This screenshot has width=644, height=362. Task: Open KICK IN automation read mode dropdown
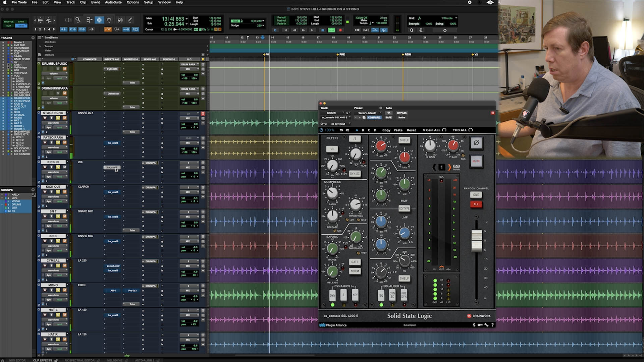(x=60, y=177)
